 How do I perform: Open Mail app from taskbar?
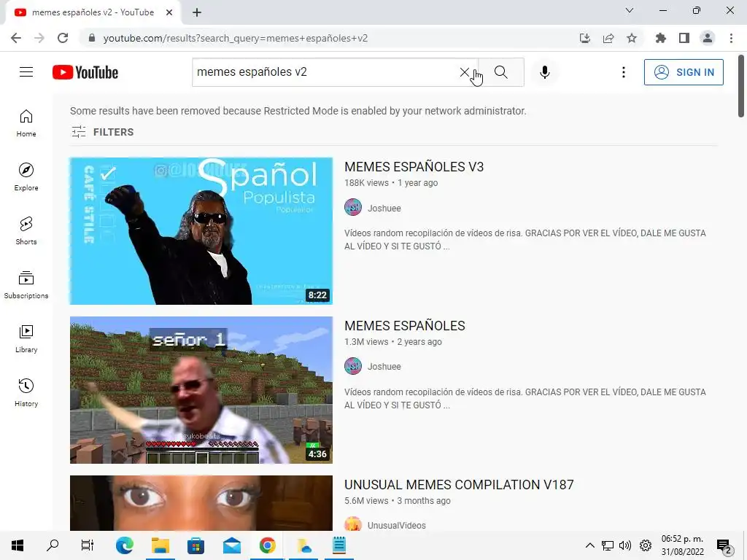[x=231, y=545]
